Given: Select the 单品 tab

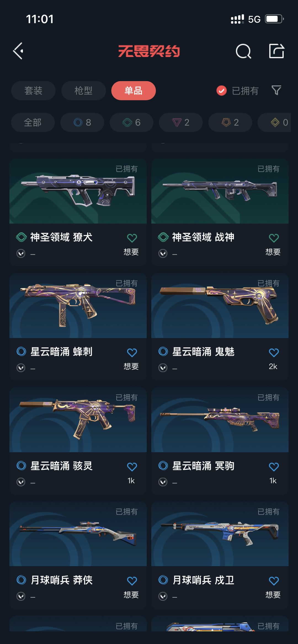Looking at the screenshot, I should coord(134,91).
